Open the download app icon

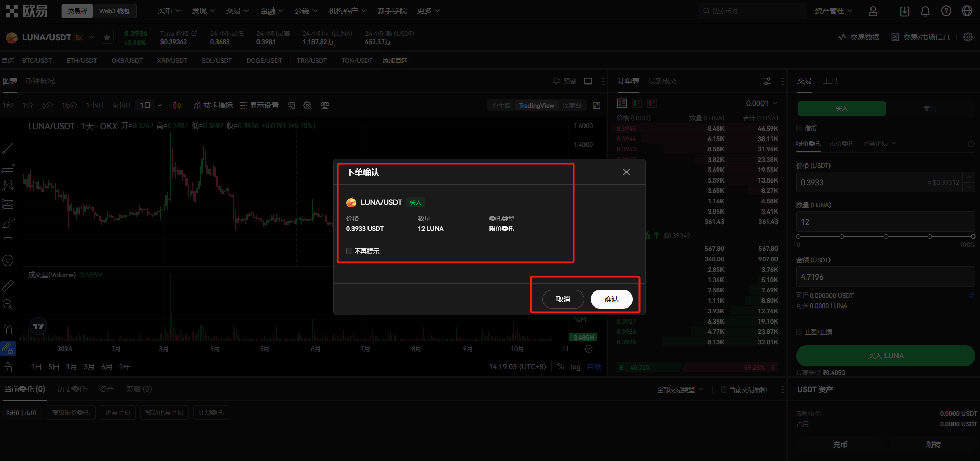[x=905, y=11]
